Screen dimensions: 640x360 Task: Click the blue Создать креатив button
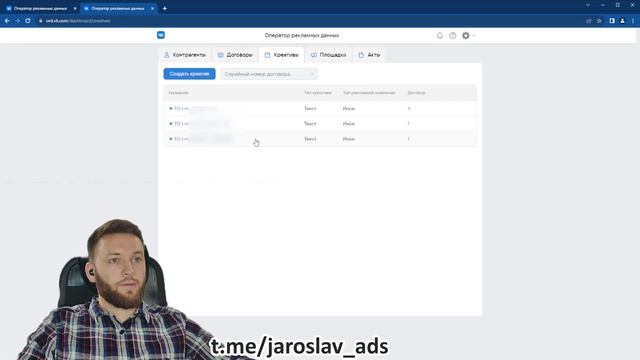[189, 74]
